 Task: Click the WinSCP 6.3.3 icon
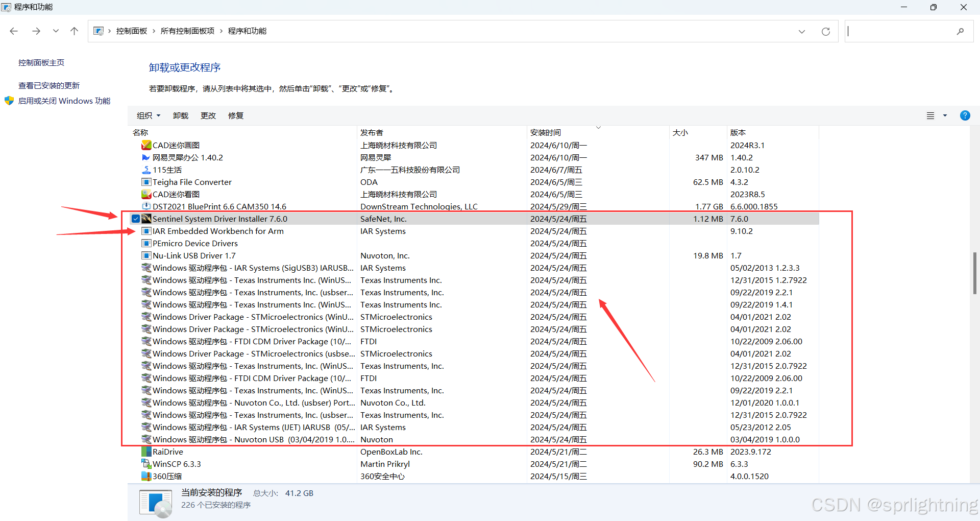click(x=146, y=464)
